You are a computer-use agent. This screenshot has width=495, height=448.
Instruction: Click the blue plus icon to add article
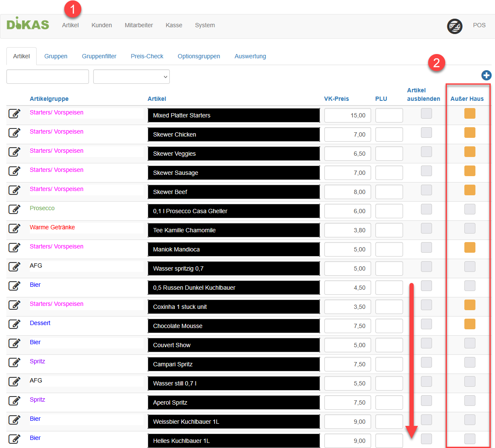point(486,76)
